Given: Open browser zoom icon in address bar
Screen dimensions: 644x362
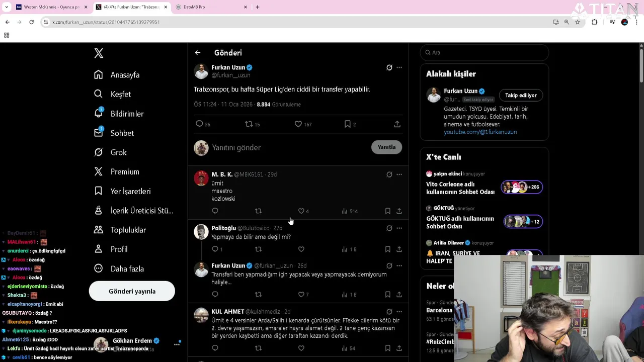Looking at the screenshot, I should pyautogui.click(x=567, y=22).
